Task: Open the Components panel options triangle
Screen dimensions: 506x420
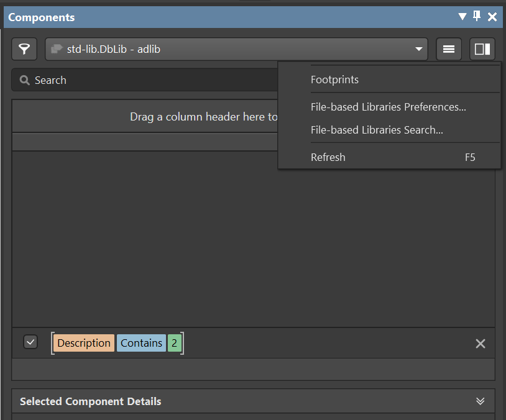Action: click(x=462, y=16)
